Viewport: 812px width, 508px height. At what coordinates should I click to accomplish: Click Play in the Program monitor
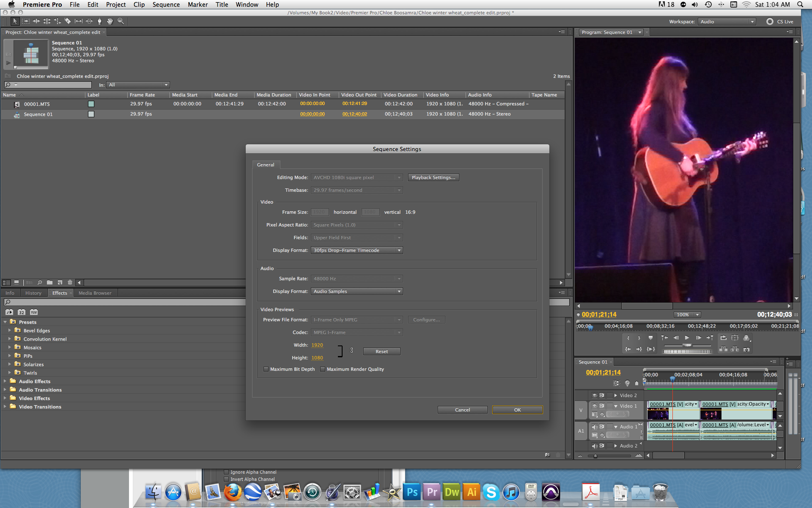(687, 338)
